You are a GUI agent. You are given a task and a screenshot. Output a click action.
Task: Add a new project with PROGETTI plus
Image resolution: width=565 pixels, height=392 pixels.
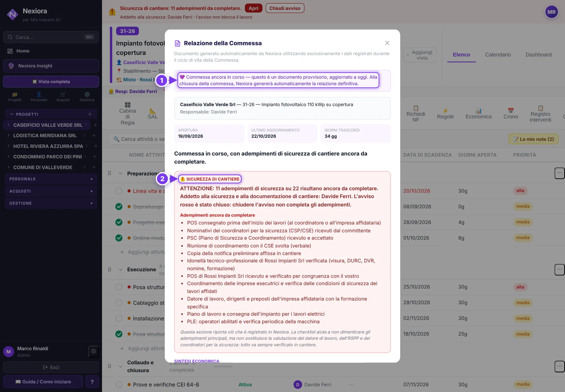[90, 114]
